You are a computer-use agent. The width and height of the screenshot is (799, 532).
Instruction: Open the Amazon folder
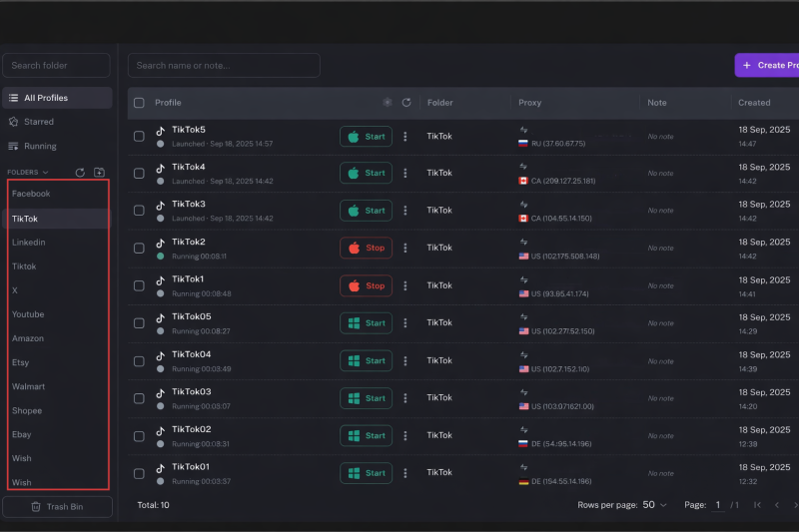click(28, 338)
